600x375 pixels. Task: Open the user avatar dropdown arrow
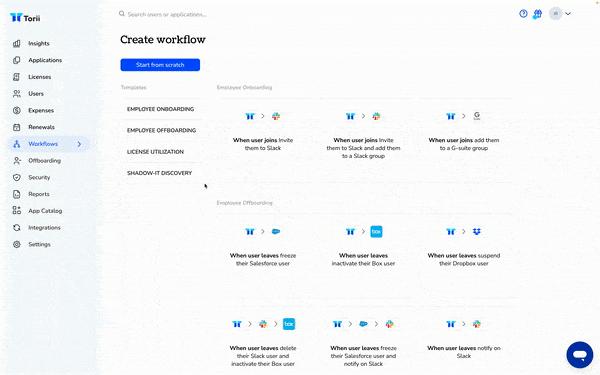[568, 14]
